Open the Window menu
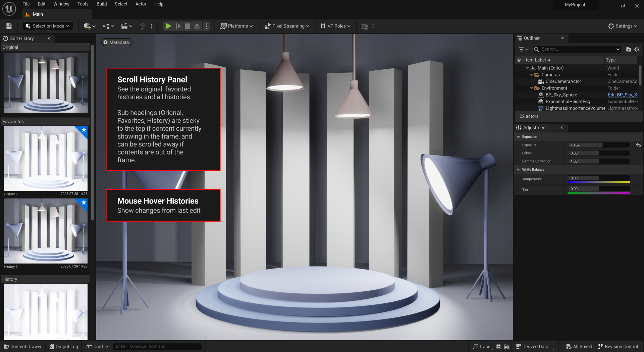Screen dimensions: 644x352 pyautogui.click(x=61, y=4)
